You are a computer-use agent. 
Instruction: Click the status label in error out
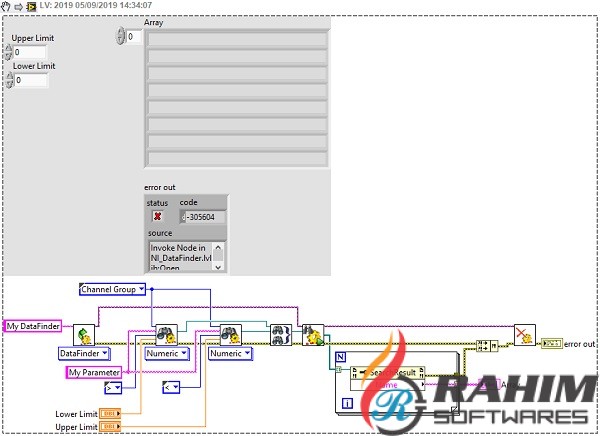(157, 203)
